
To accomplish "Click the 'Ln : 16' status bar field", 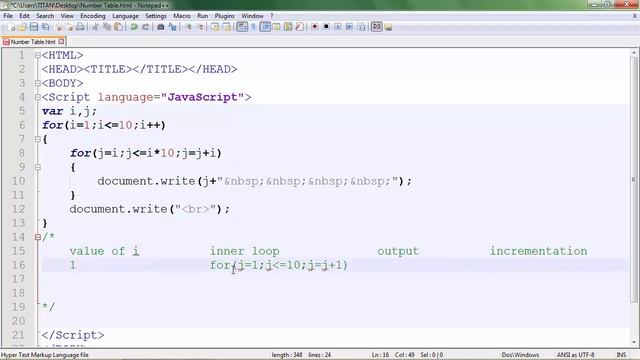I will 380,355.
